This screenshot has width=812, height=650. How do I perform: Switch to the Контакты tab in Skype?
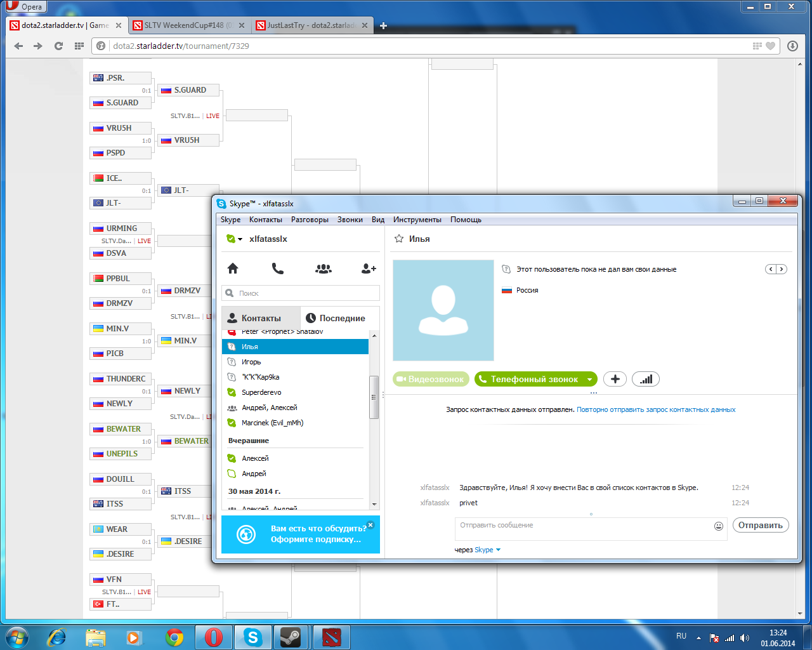(260, 318)
